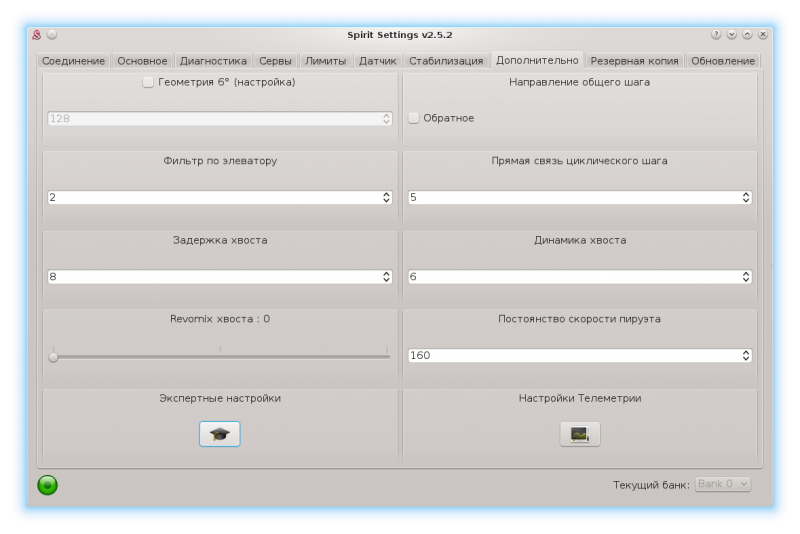The height and width of the screenshot is (534, 800).
Task: Click the Revomix хвоста slider handle
Action: 53,356
